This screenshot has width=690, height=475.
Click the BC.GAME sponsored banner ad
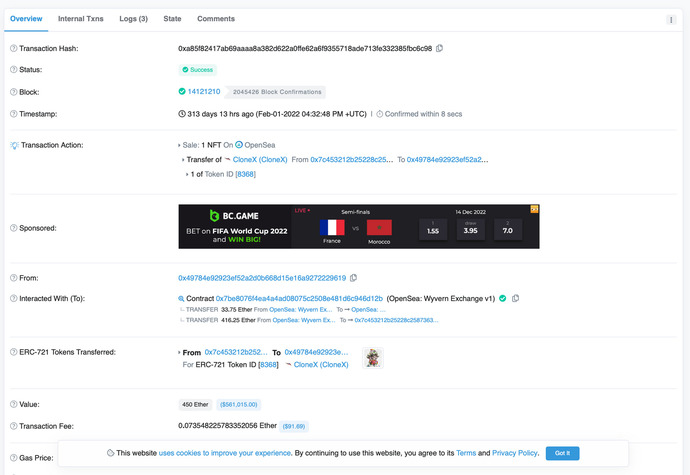click(x=359, y=226)
